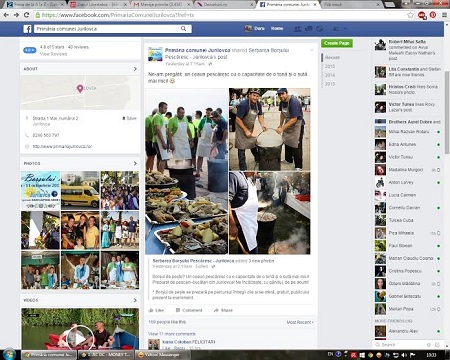Viewport: 450px width, 360px height.
Task: Open the Most Recent comments dropdown
Action: 300,322
